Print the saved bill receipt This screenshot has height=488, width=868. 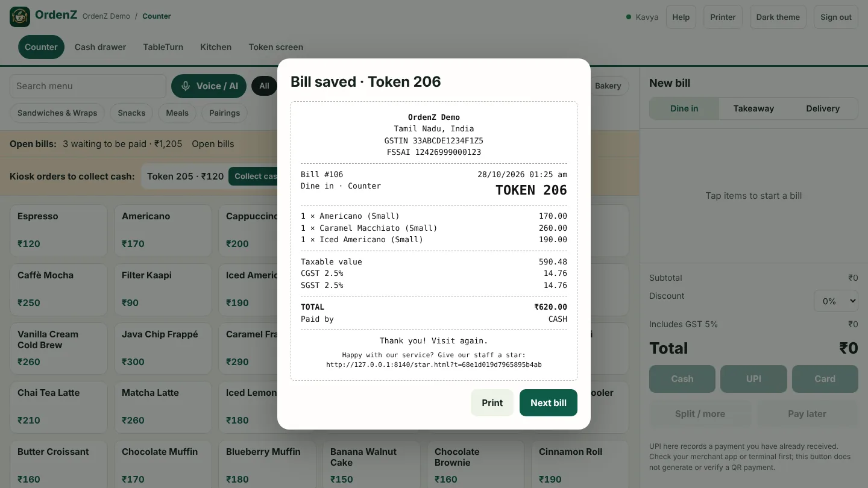492,402
